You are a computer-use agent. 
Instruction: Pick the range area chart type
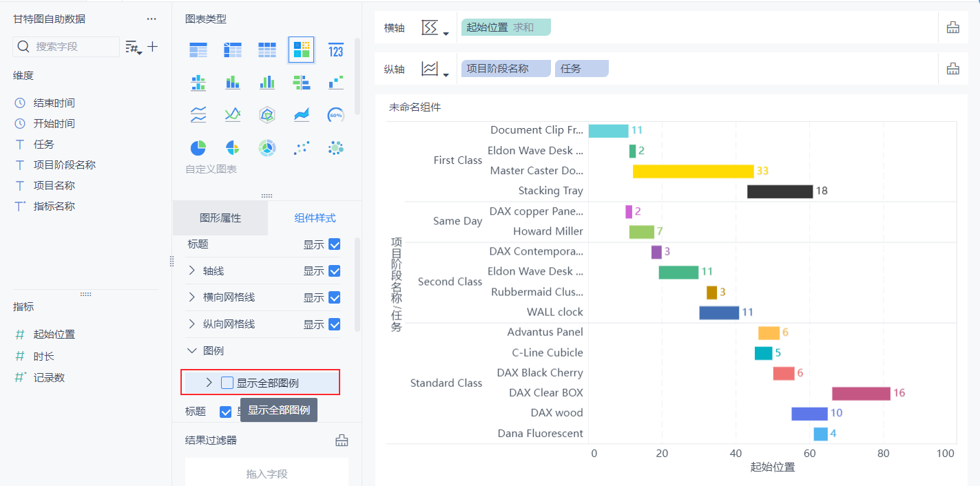click(302, 115)
